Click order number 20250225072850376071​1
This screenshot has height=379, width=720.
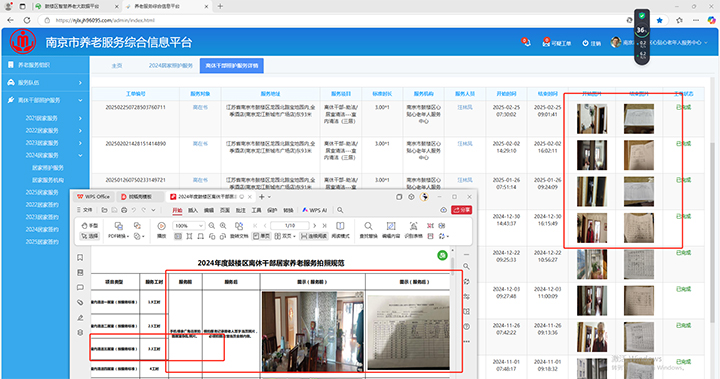[135, 107]
